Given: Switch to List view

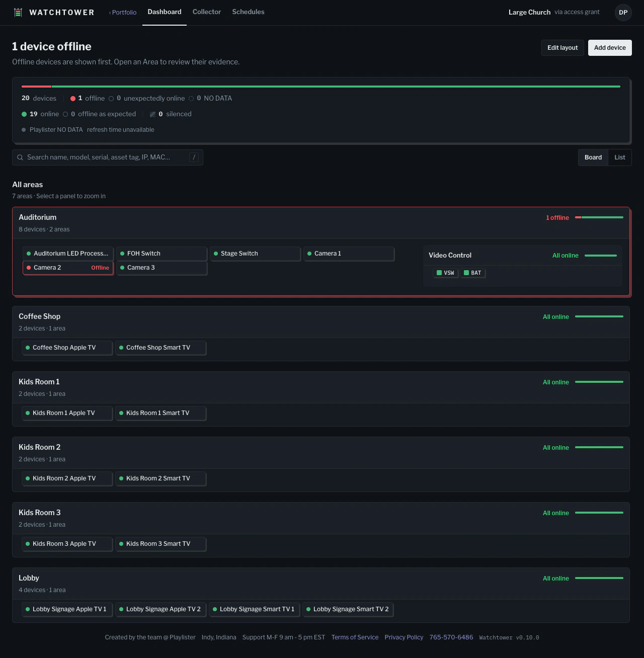Looking at the screenshot, I should pos(620,157).
